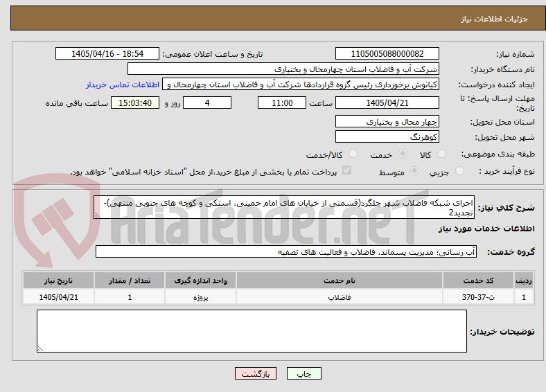Viewport: 546px width, 392px height.
Task: Click the service group field آب رسانی
Action: pyautogui.click(x=286, y=251)
